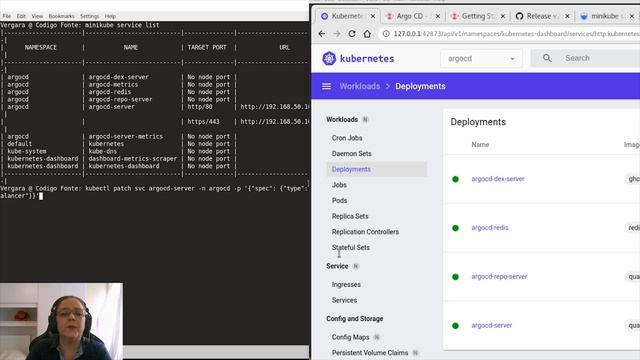Open Replica Sets in sidebar

(x=350, y=216)
